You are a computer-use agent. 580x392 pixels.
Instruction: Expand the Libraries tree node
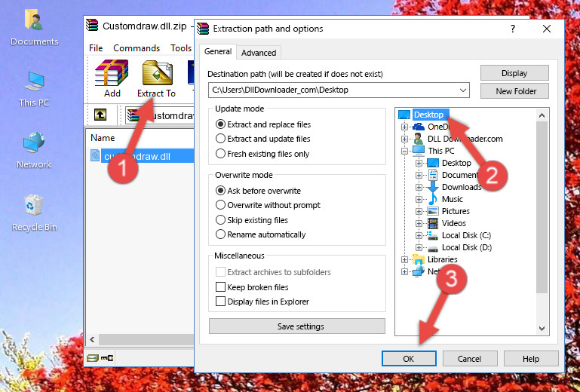point(404,259)
